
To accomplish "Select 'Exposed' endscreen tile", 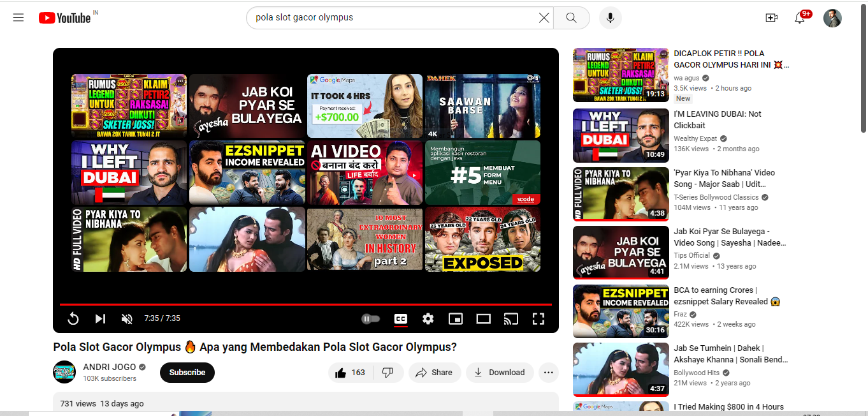I will pyautogui.click(x=483, y=239).
